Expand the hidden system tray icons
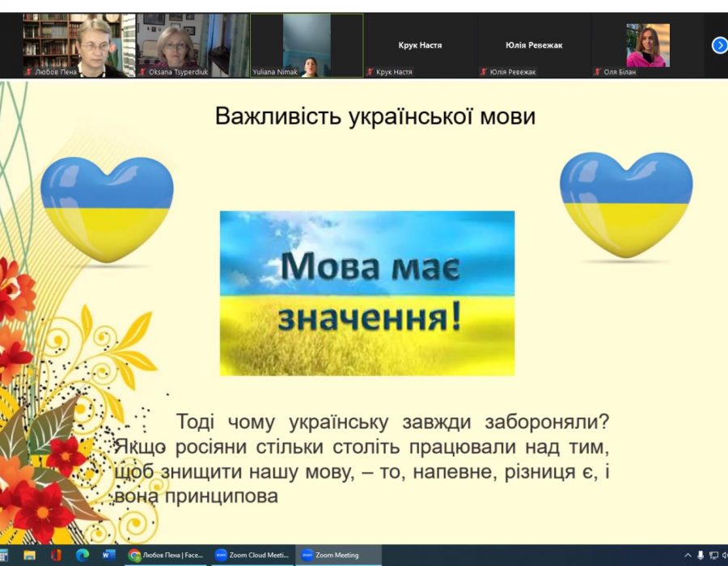The image size is (728, 566). click(x=688, y=555)
